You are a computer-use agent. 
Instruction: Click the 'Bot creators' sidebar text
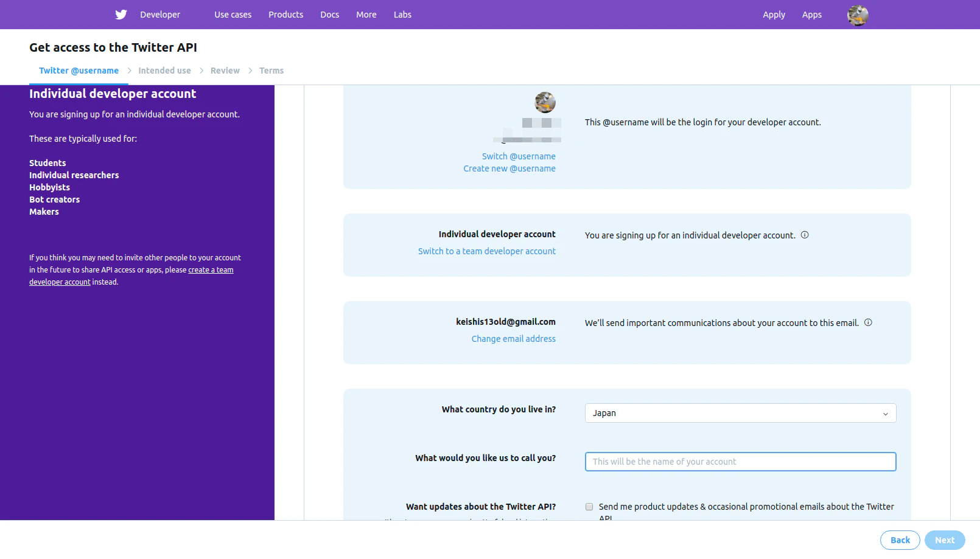pos(54,200)
